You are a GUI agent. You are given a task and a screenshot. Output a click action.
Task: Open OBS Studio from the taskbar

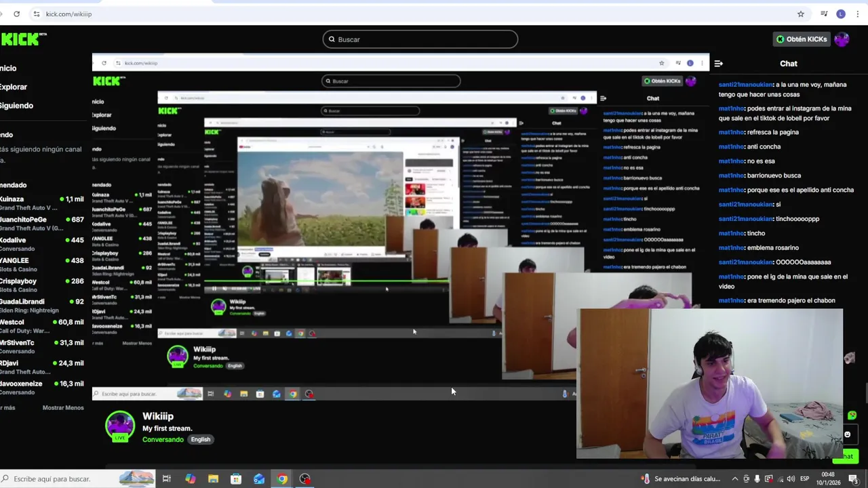click(x=305, y=479)
